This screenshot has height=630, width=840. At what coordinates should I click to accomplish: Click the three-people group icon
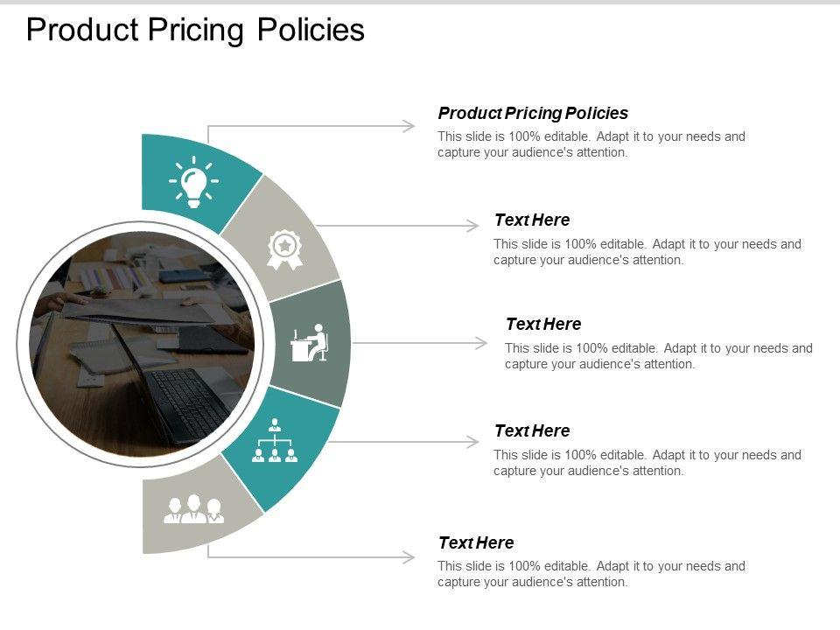click(193, 510)
